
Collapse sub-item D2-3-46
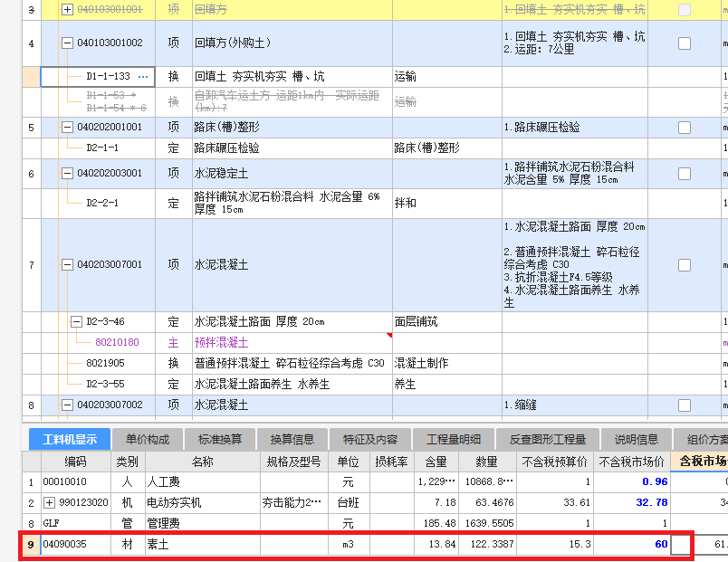[77, 321]
